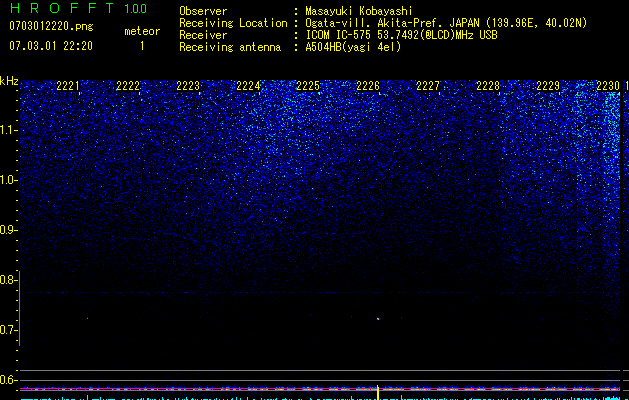The image size is (629, 400).
Task: Select the name Masayuki Kobayashi
Action: click(x=359, y=11)
